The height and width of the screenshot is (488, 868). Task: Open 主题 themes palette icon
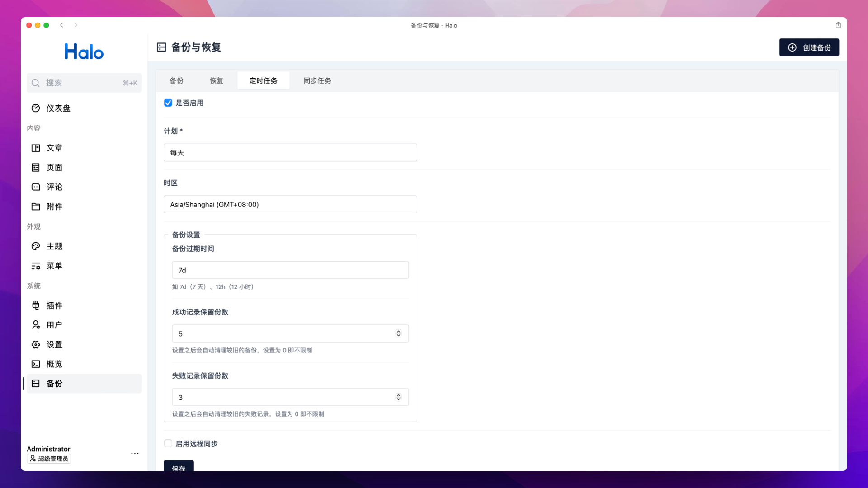[x=36, y=246]
